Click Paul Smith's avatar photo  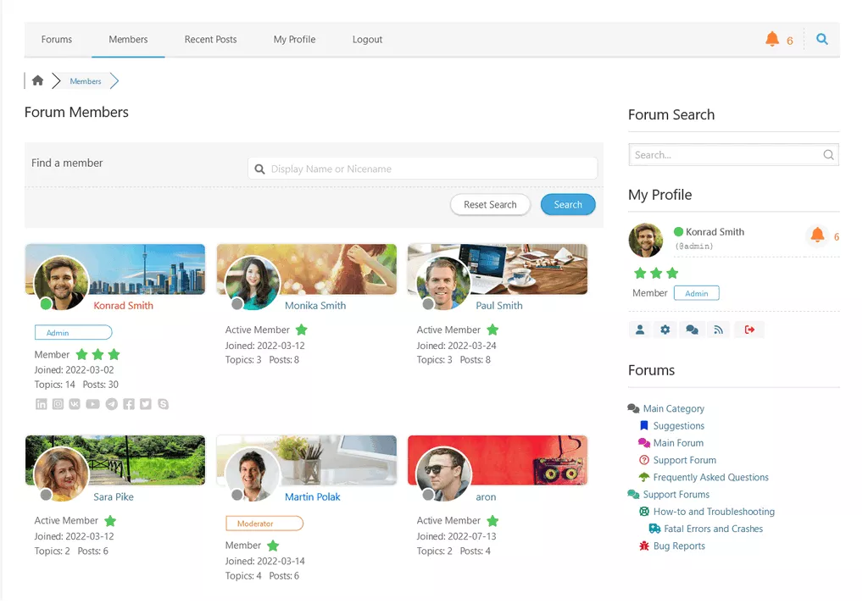(x=443, y=283)
